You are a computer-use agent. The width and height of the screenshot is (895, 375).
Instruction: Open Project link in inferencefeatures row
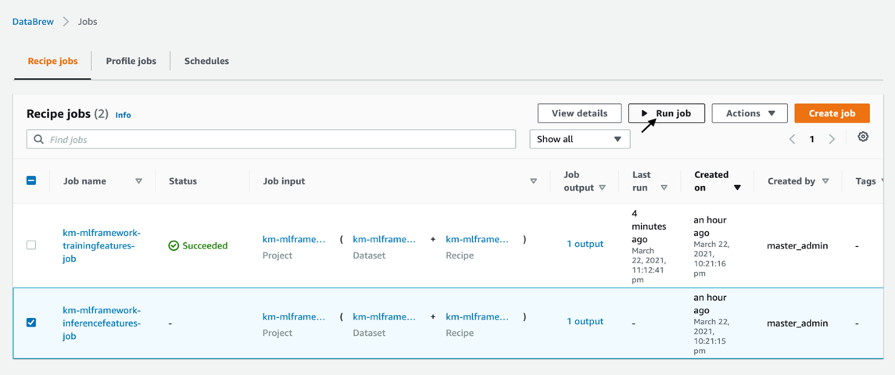(294, 317)
